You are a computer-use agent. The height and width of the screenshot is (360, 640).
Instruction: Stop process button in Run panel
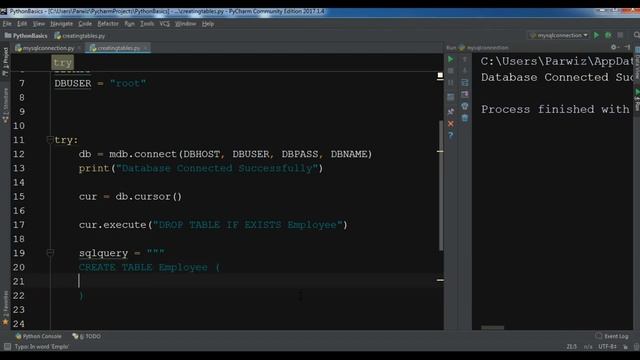pyautogui.click(x=451, y=71)
